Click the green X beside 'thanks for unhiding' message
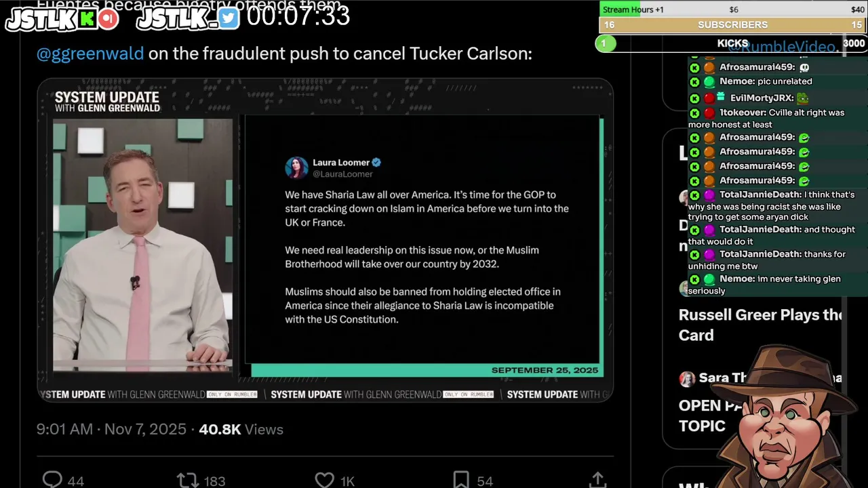 [694, 255]
